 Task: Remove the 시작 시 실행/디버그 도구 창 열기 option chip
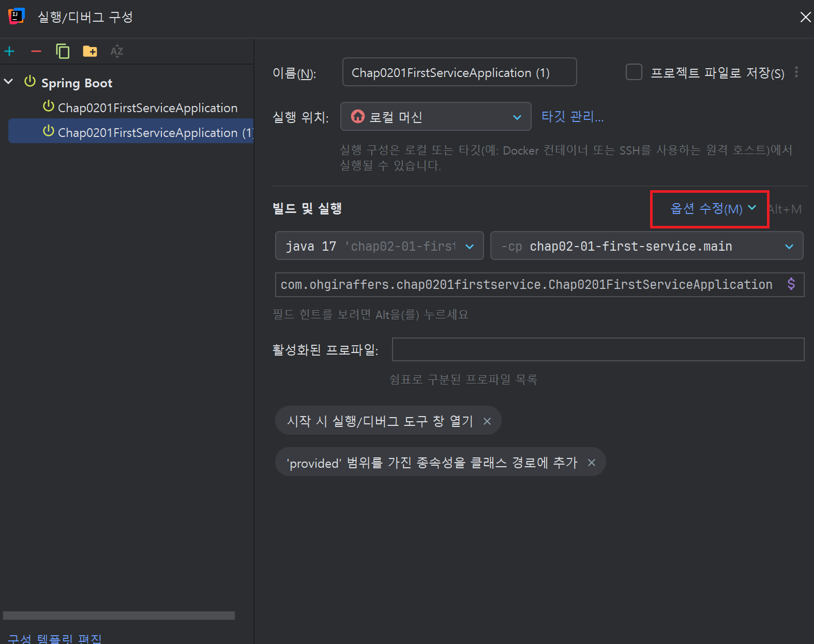[487, 421]
